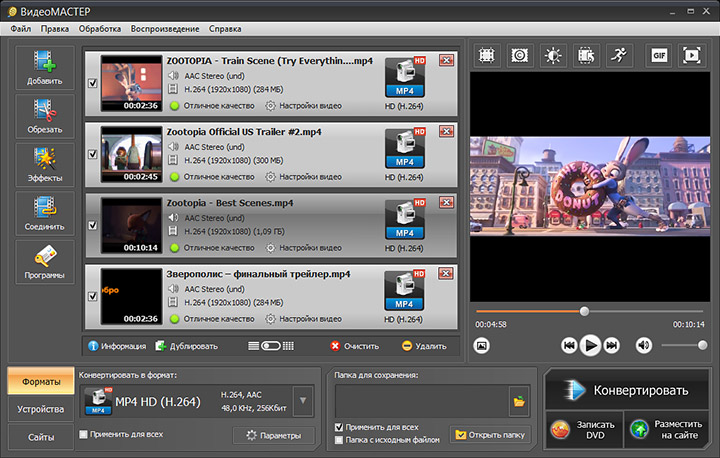Open Настройки видео for Zootopia Best Scenes
Viewport: 720px width, 458px height.
[x=304, y=248]
